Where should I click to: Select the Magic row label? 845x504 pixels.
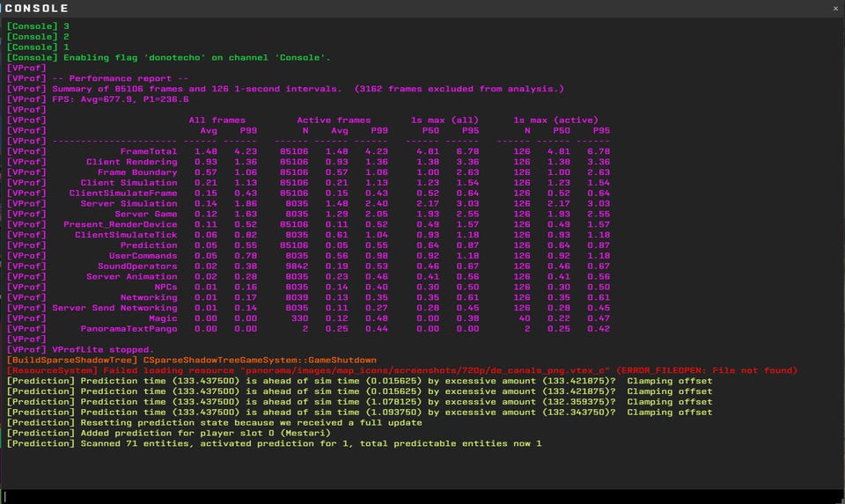click(x=163, y=318)
